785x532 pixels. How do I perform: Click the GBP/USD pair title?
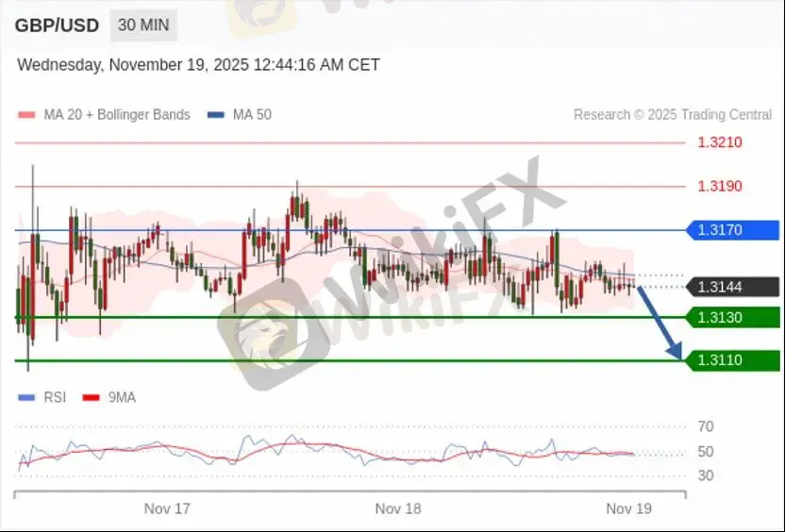tap(57, 25)
